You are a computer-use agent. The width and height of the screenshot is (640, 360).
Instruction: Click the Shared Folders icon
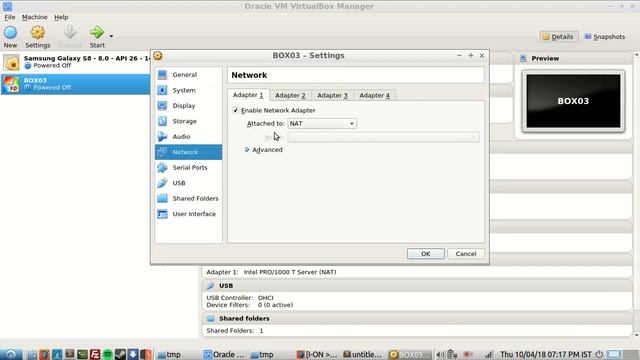pos(162,198)
